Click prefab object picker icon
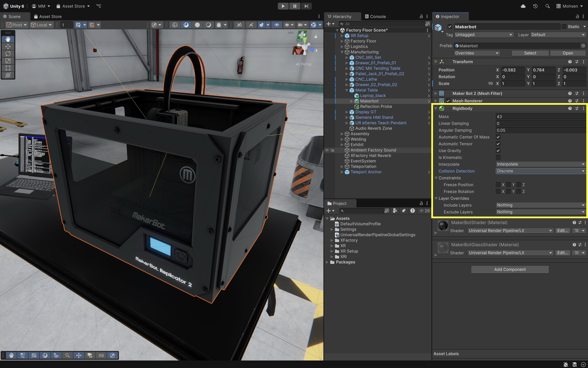588x368 pixels. pyautogui.click(x=583, y=46)
